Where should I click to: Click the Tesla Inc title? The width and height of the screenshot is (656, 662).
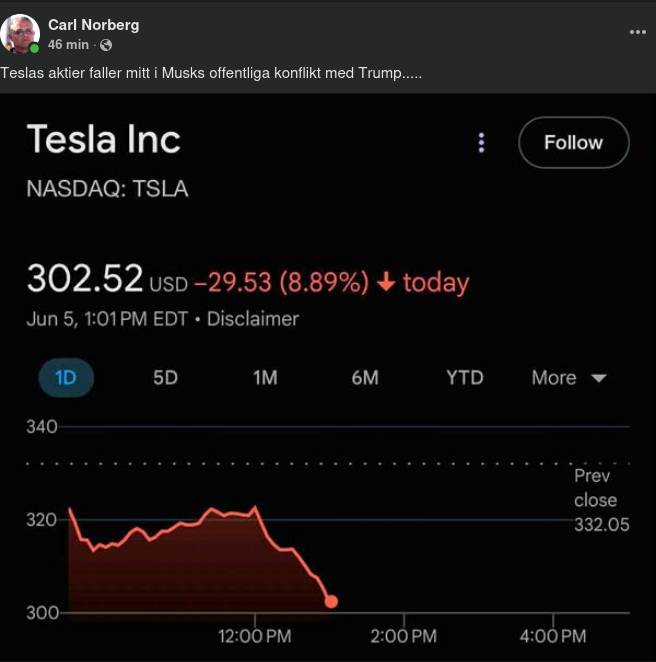(x=103, y=139)
